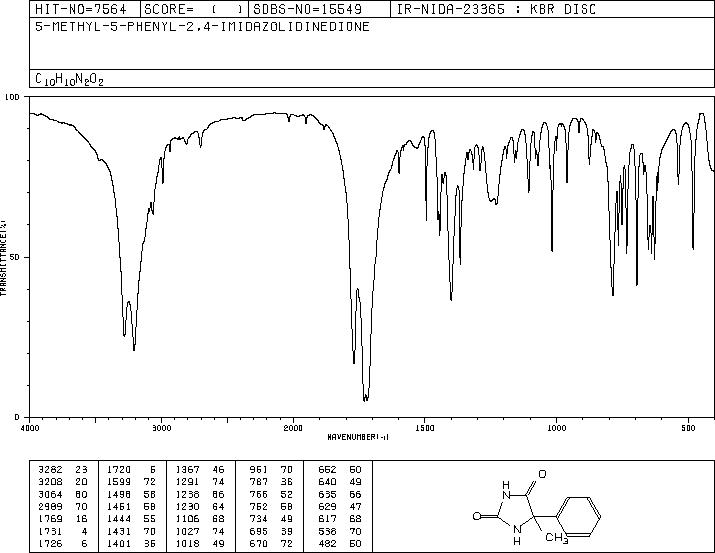Select the SCORE field in header
This screenshot has height=553, width=715.
(x=194, y=9)
